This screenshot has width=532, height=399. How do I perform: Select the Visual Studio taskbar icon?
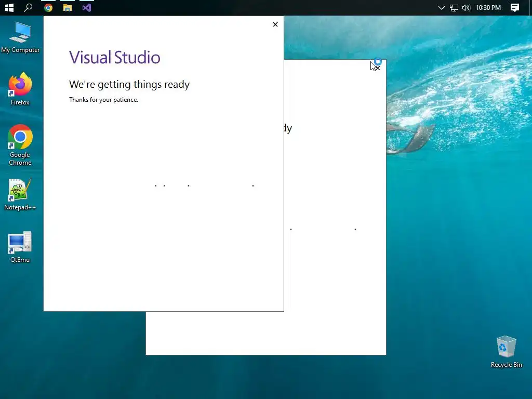pyautogui.click(x=87, y=8)
